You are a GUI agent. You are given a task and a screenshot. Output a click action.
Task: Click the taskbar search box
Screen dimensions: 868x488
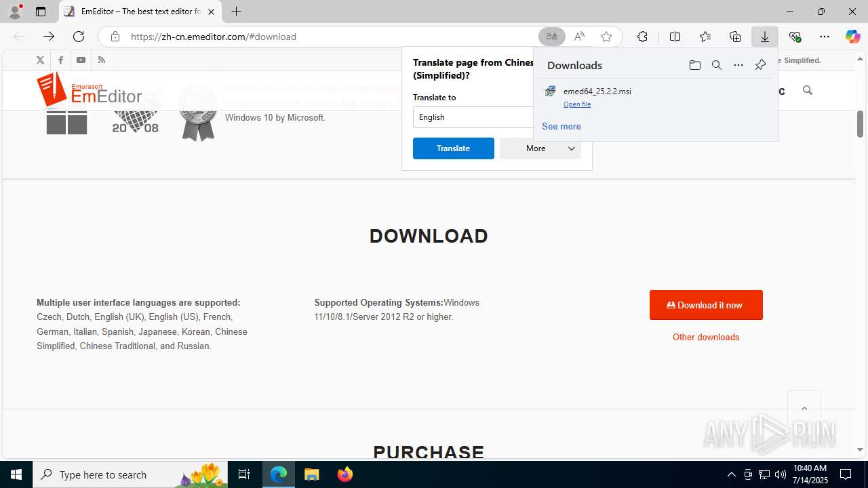132,474
